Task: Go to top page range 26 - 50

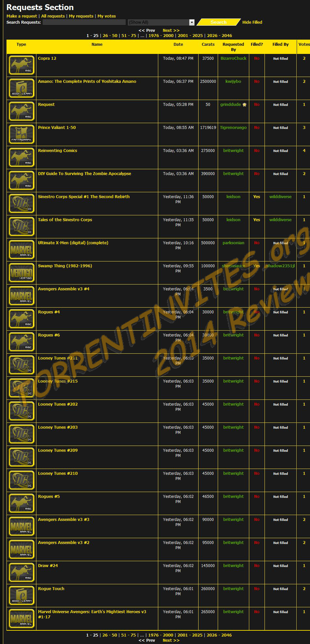Action: point(110,36)
